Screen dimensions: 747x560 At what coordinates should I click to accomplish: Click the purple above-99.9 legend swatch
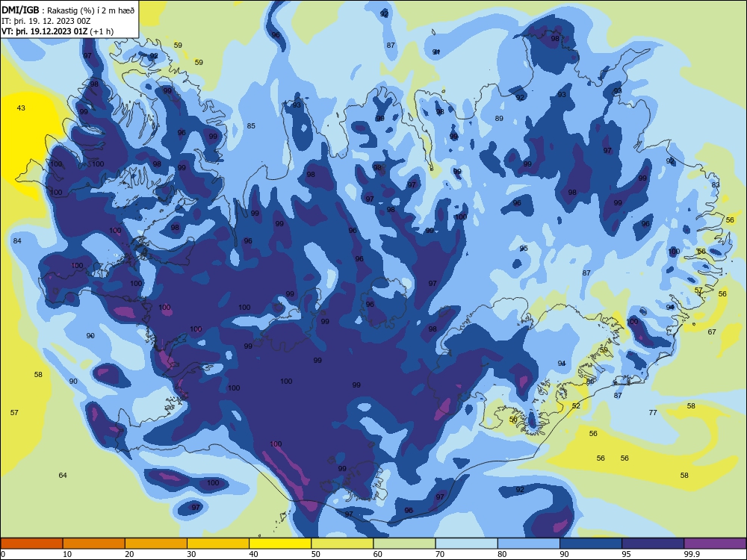click(x=715, y=544)
